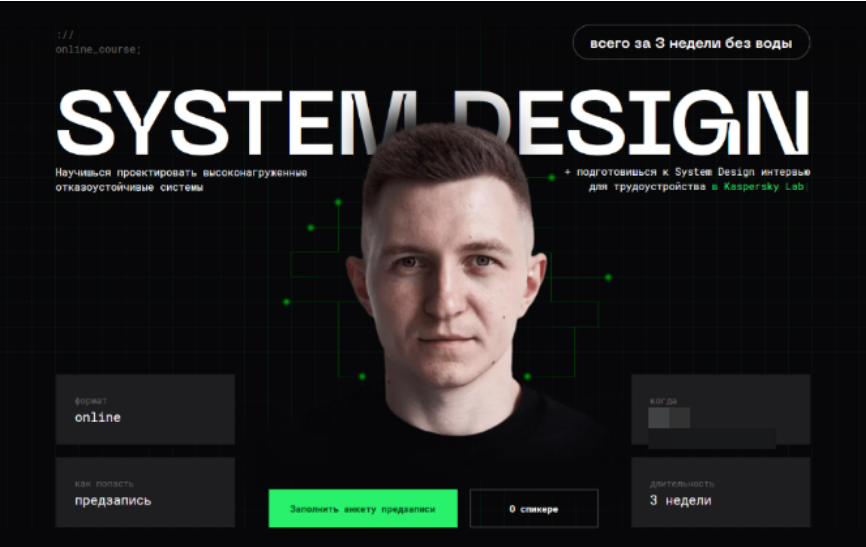
Task: Click the 'всего за 3 недели без воды' badge
Action: coord(691,43)
